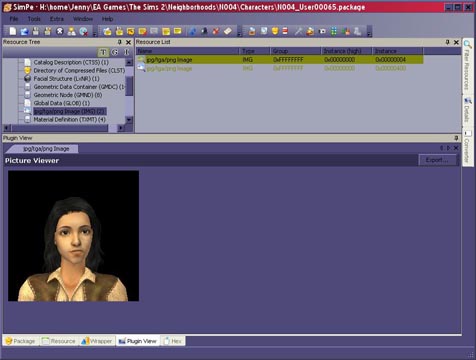Screen dimensions: 476x360
Task: Toggle the I instance view button
Action: click(127, 52)
